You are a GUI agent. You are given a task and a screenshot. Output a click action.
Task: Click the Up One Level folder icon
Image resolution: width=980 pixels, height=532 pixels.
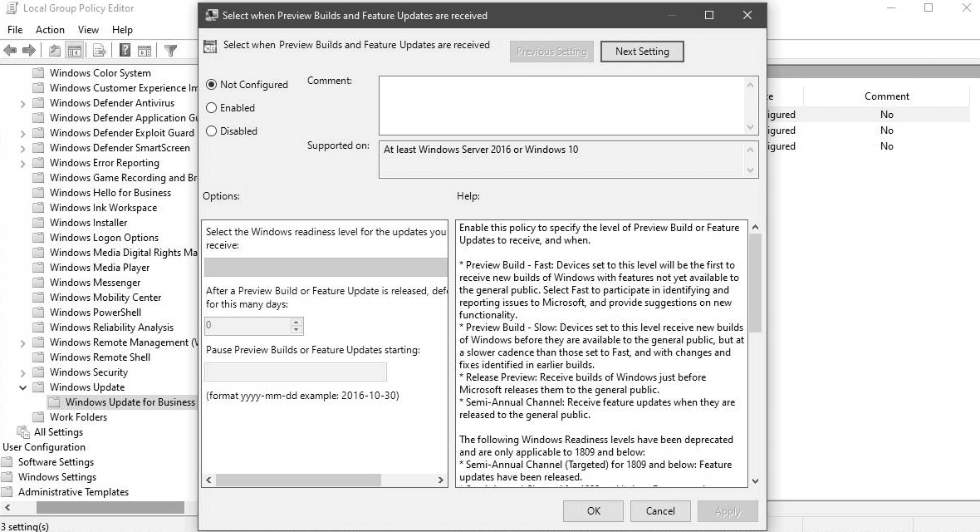point(55,51)
